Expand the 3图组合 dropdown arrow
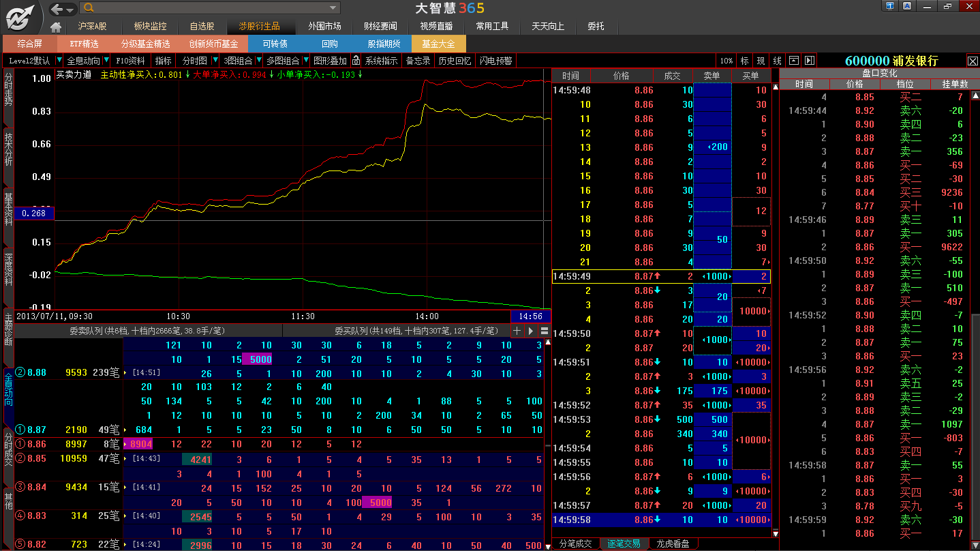 259,61
